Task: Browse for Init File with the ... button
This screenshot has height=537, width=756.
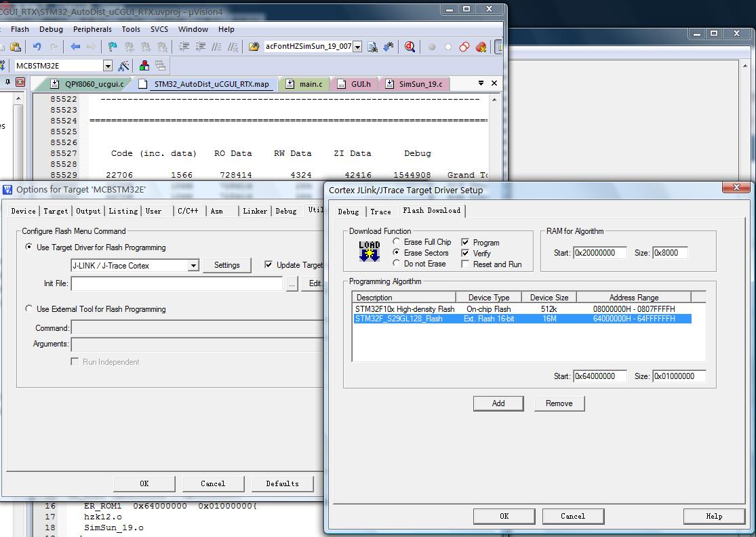Action: pyautogui.click(x=292, y=283)
